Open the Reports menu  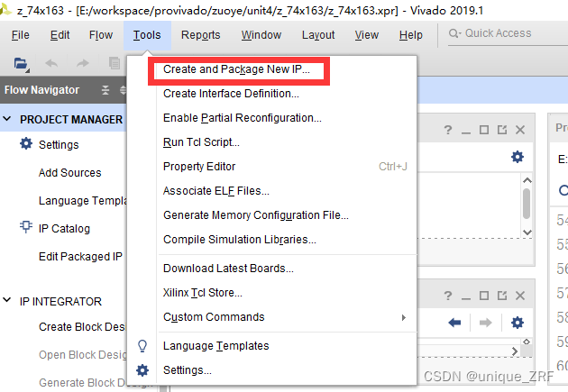click(x=201, y=35)
